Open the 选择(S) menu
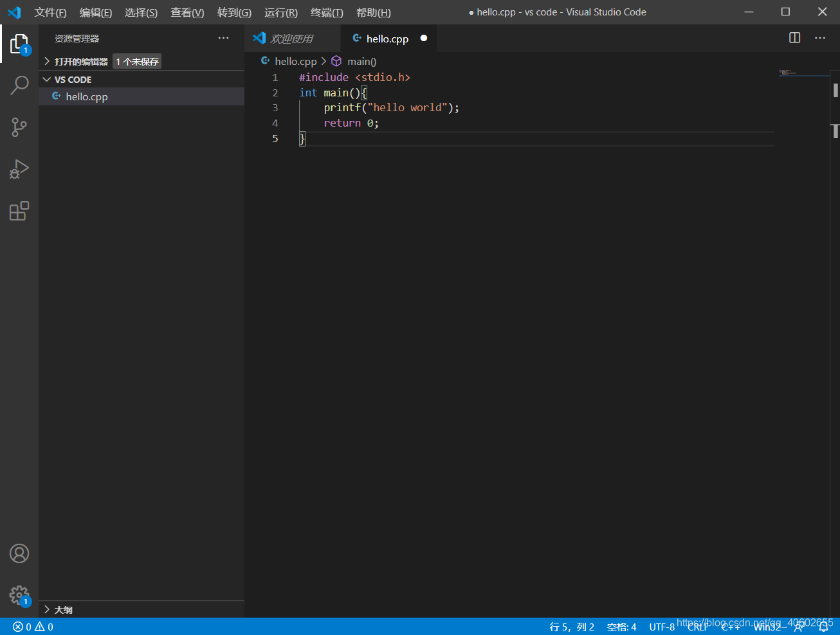The height and width of the screenshot is (635, 840). [x=141, y=13]
